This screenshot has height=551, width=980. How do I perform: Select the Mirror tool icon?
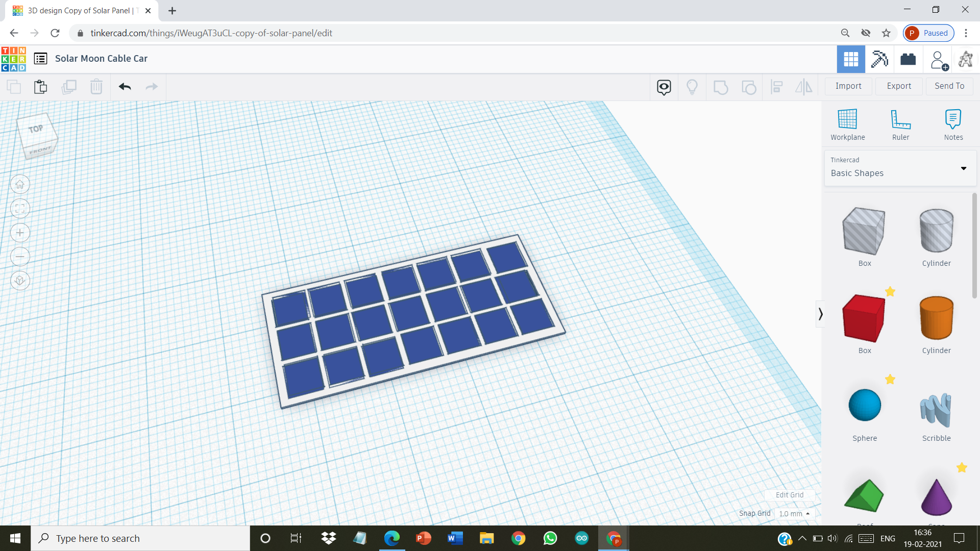[805, 86]
